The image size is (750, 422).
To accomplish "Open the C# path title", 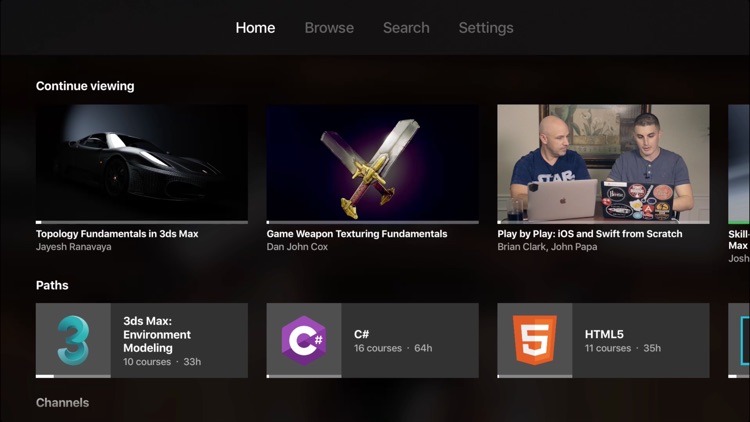I will 362,334.
